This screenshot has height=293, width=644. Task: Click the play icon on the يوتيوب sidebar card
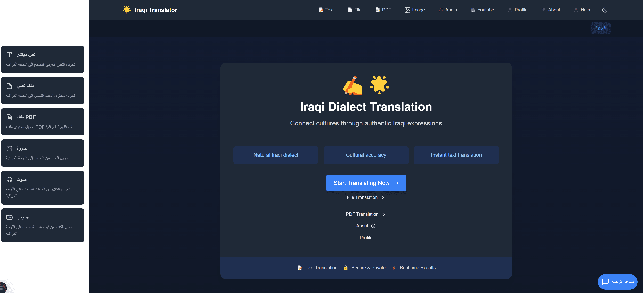10,217
